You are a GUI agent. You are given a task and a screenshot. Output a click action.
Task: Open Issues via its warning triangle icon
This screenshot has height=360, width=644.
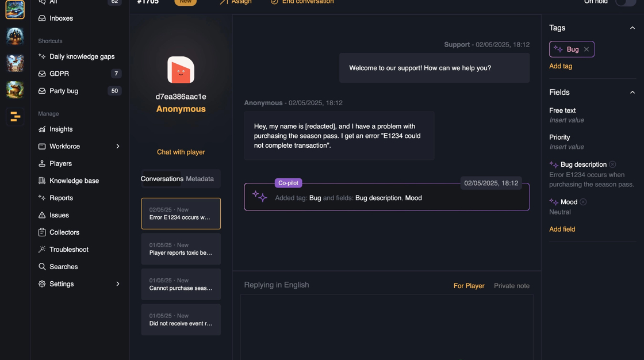42,215
